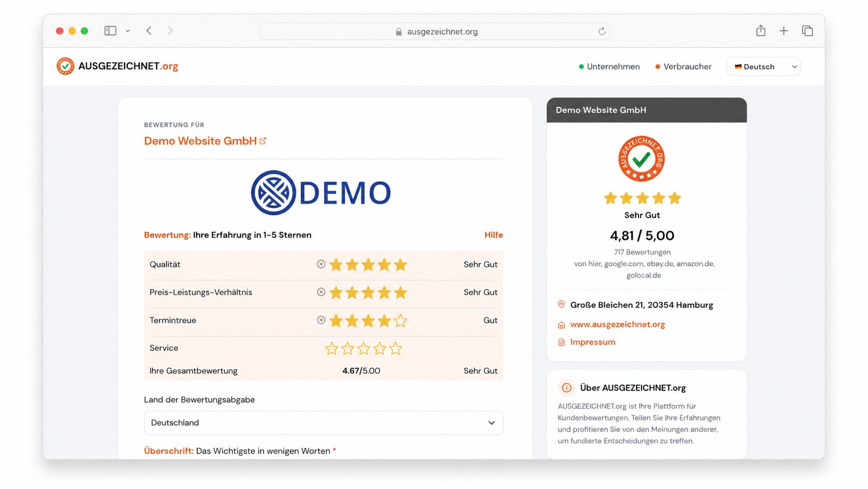Click the 717 Bewertungen count
This screenshot has height=489, width=868.
[x=642, y=252]
